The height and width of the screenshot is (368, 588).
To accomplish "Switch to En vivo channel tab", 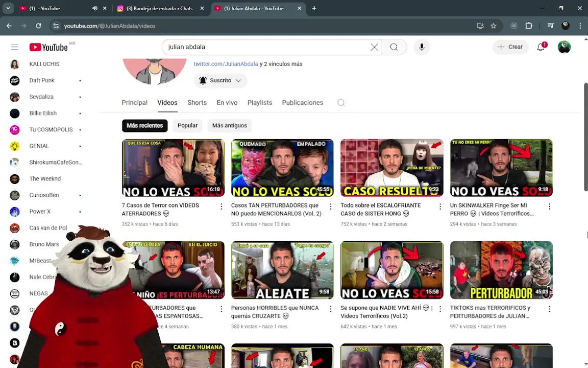I will (x=227, y=103).
